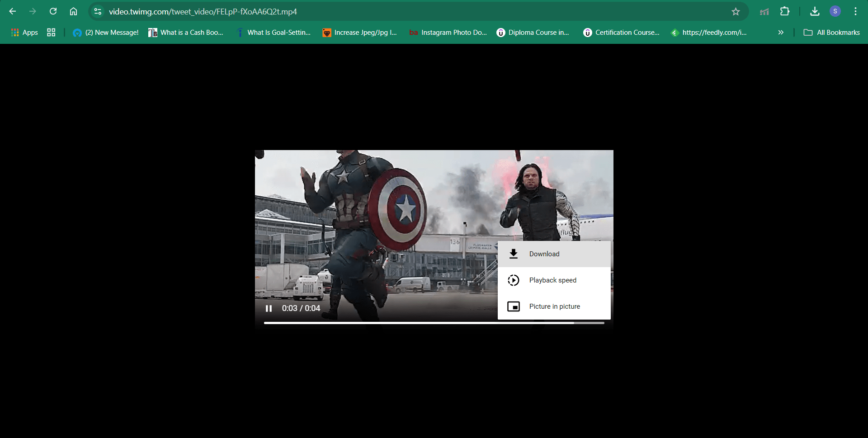Open the Increase Jpeg/Jpg I... bookmark

coord(360,33)
